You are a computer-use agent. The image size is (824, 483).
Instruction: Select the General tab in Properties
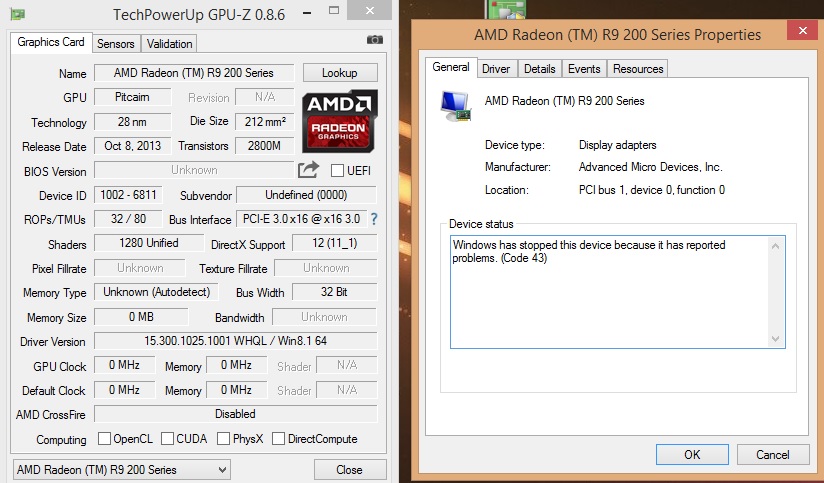pos(451,67)
